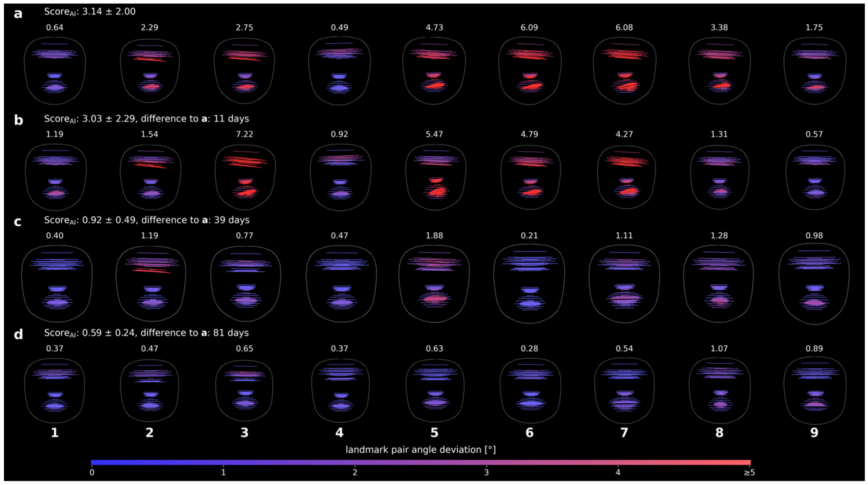Click the Score 3.14 ± 2.00 title text
The image size is (868, 485).
[90, 12]
